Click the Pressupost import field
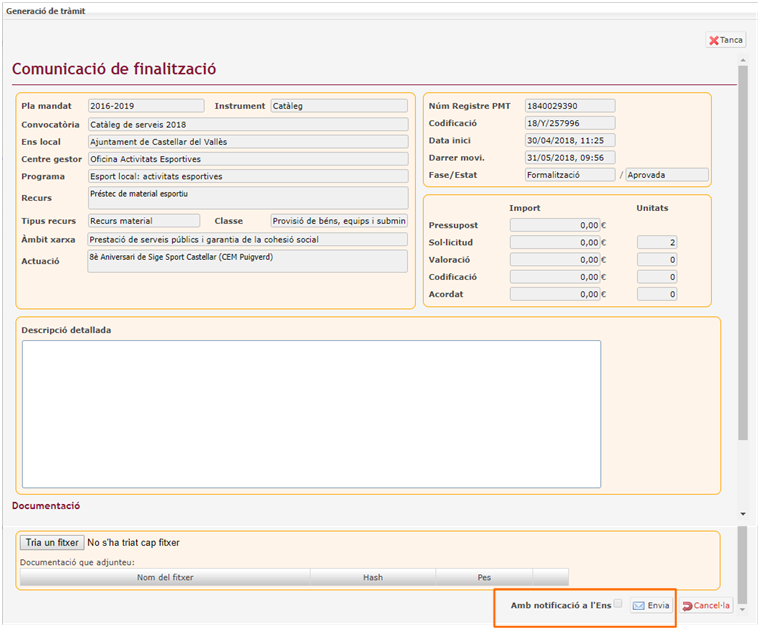 555,225
